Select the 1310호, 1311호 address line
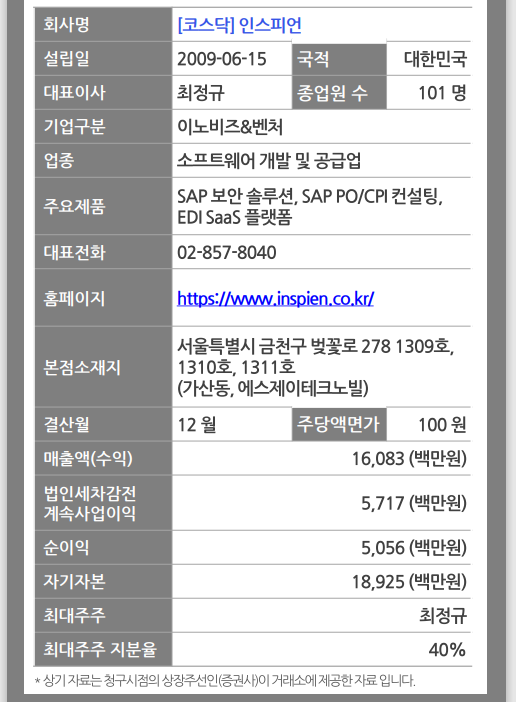Screen dimensions: 516x702 (x=236, y=367)
